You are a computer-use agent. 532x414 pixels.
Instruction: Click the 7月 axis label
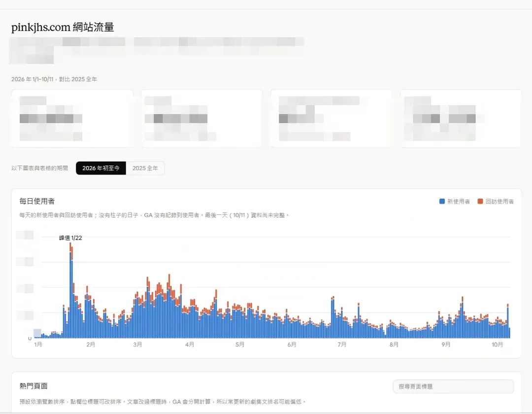(x=342, y=345)
